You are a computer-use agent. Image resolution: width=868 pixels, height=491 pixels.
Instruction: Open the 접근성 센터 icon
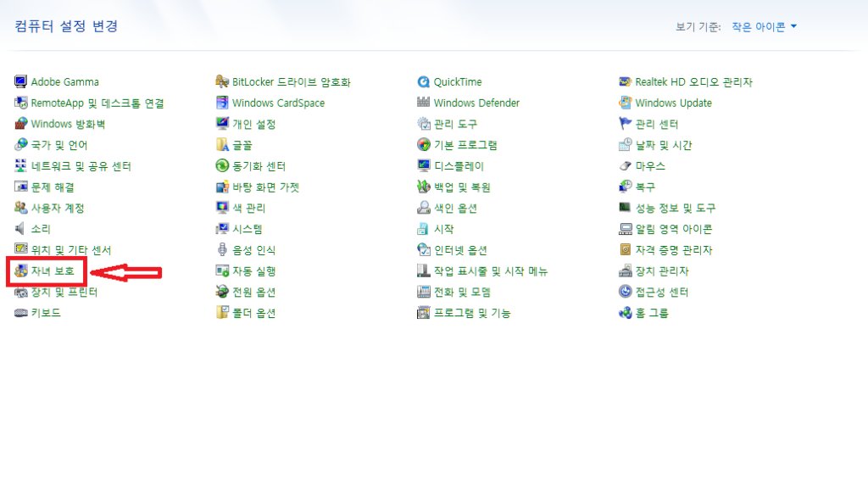(625, 293)
